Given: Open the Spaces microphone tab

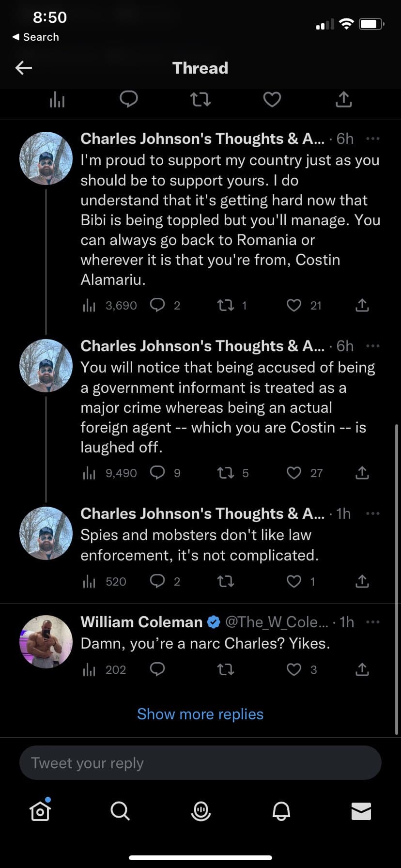Looking at the screenshot, I should [200, 811].
